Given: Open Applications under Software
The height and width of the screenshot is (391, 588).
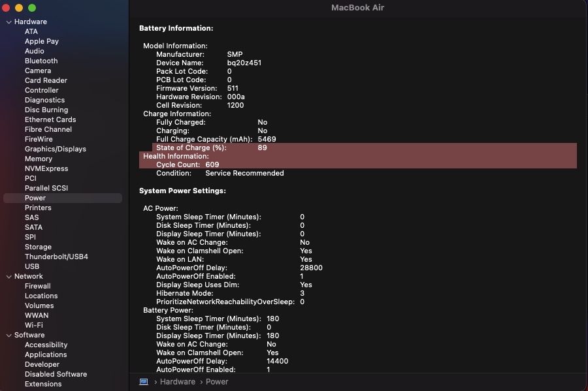Looking at the screenshot, I should [x=46, y=354].
